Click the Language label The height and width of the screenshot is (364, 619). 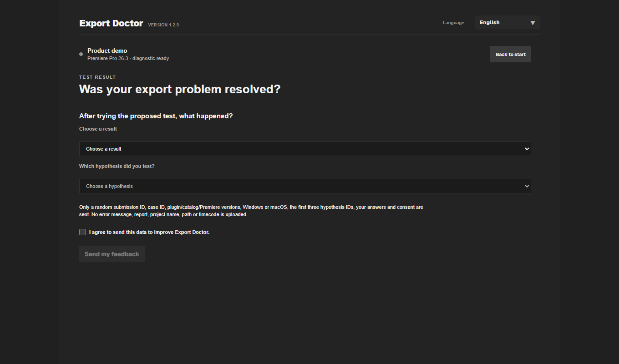(x=453, y=23)
